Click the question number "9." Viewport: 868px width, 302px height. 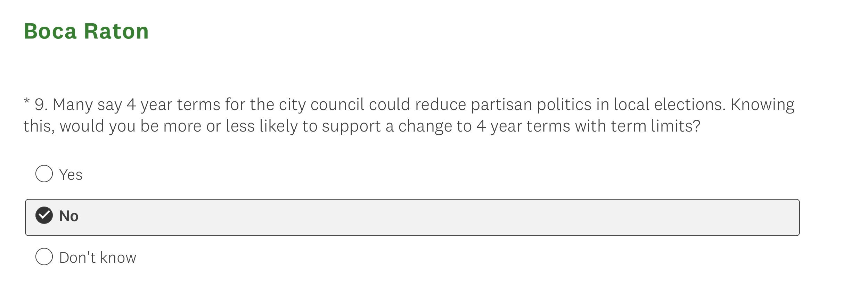(41, 104)
